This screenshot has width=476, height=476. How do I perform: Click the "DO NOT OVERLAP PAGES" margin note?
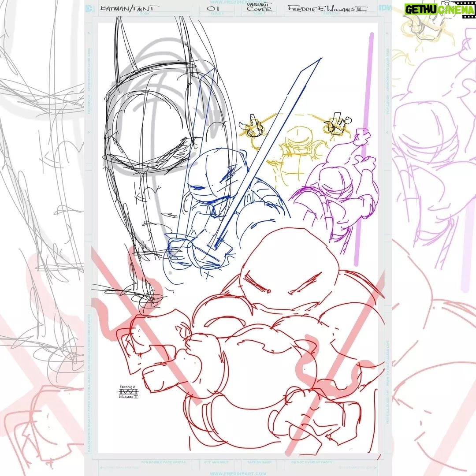(x=312, y=462)
